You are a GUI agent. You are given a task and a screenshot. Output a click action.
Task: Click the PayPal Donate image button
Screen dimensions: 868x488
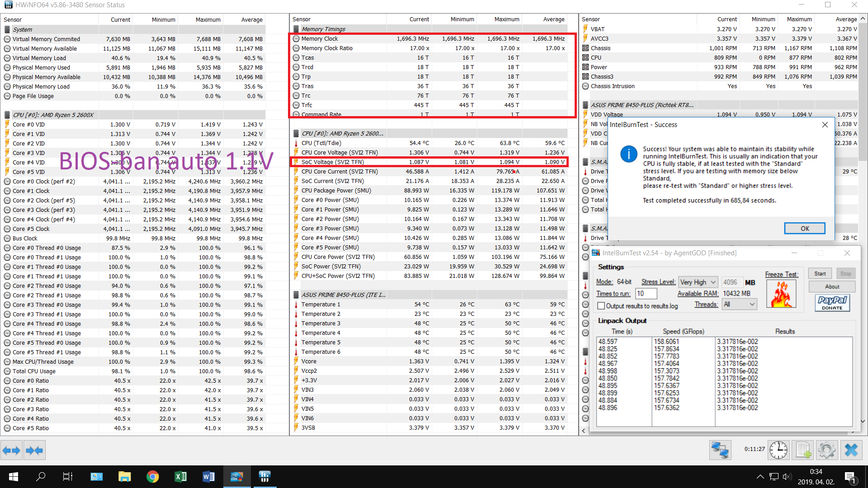(832, 302)
